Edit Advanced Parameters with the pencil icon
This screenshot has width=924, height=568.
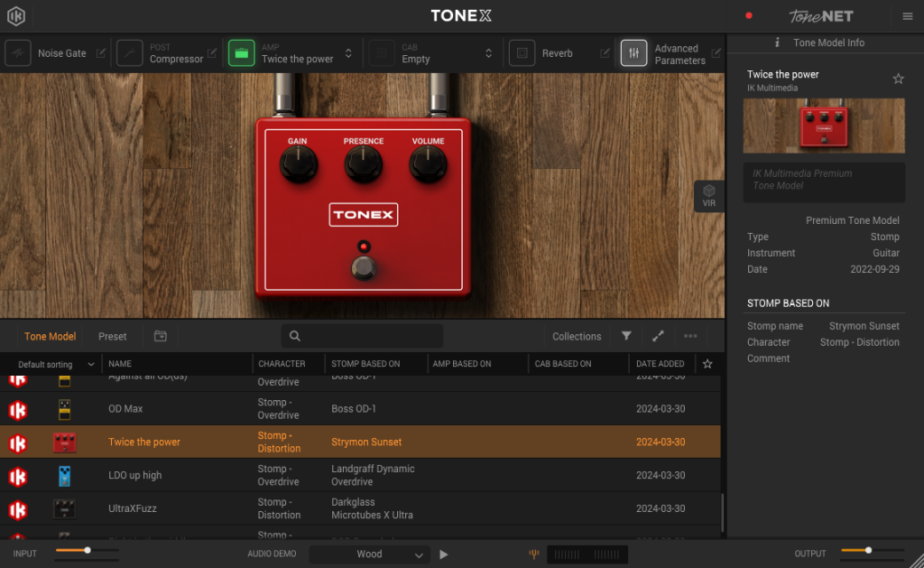[716, 53]
